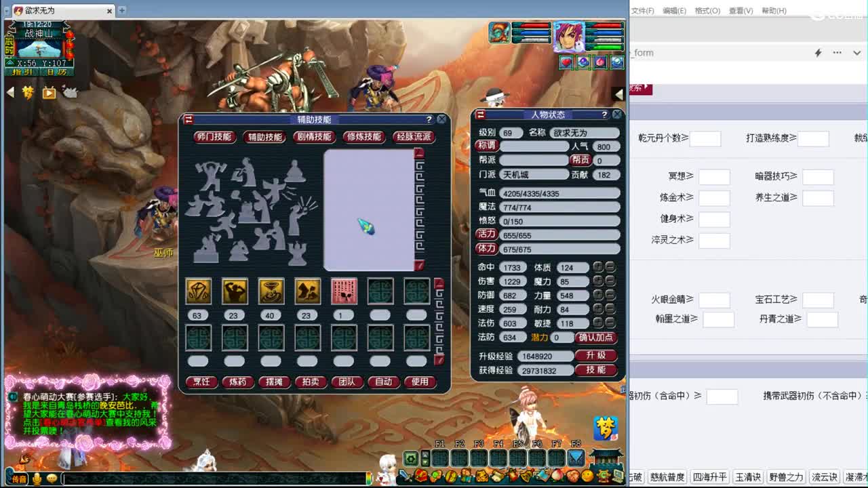Decrease the 魔力 attribute with minus

tap(610, 281)
